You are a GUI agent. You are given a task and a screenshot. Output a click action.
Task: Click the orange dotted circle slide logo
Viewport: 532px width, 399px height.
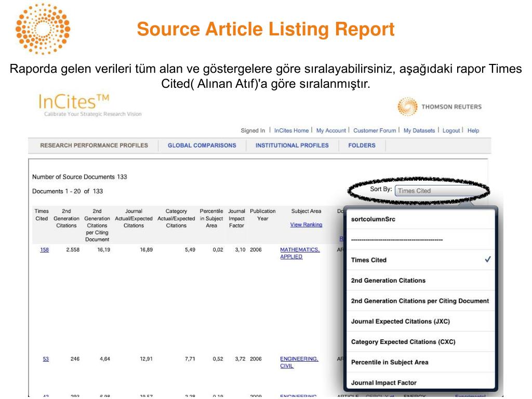point(43,30)
